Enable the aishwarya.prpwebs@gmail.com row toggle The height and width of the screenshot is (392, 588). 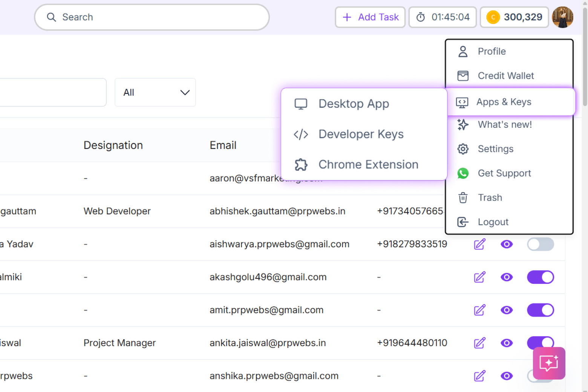point(541,244)
